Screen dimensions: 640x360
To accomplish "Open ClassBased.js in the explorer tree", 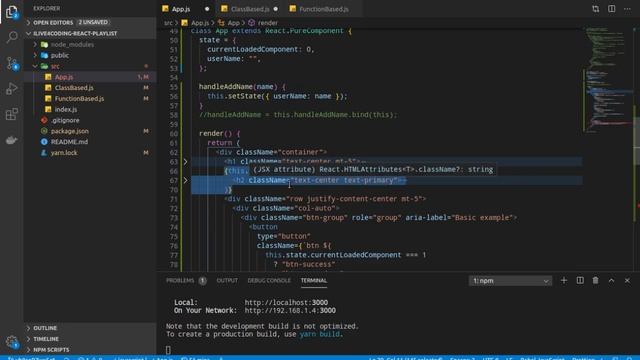I will pos(90,88).
